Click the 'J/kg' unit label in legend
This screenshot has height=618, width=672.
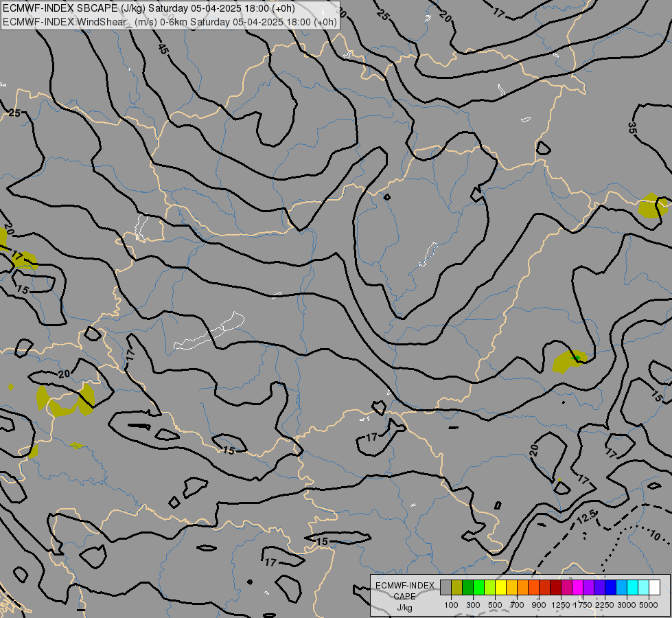pos(404,608)
